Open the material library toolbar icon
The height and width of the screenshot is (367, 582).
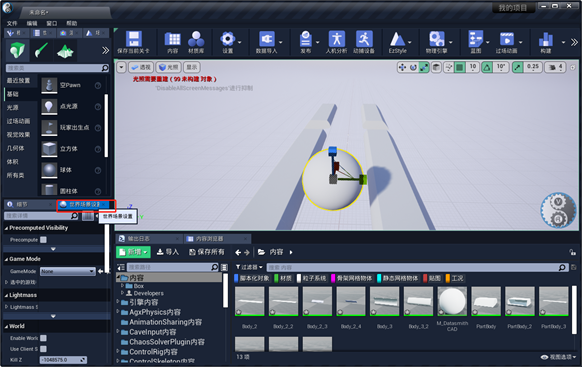point(196,39)
